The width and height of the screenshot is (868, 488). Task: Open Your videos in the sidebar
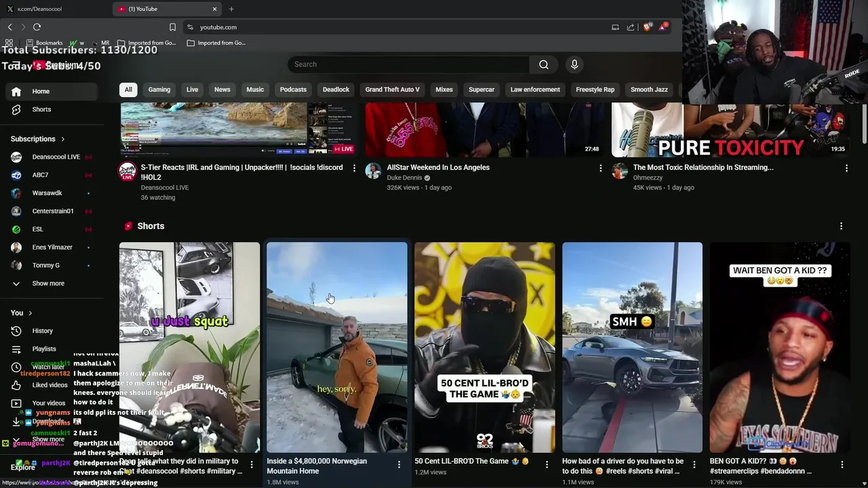click(x=48, y=403)
